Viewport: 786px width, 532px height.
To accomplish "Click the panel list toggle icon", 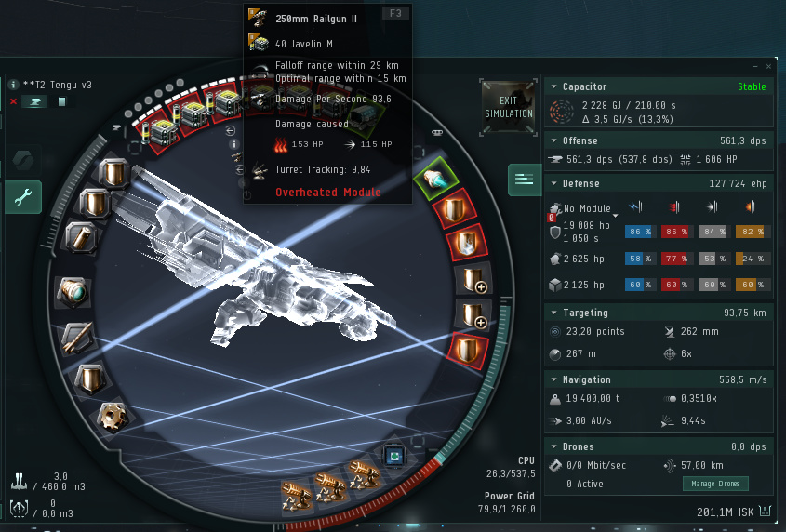I will (x=525, y=180).
